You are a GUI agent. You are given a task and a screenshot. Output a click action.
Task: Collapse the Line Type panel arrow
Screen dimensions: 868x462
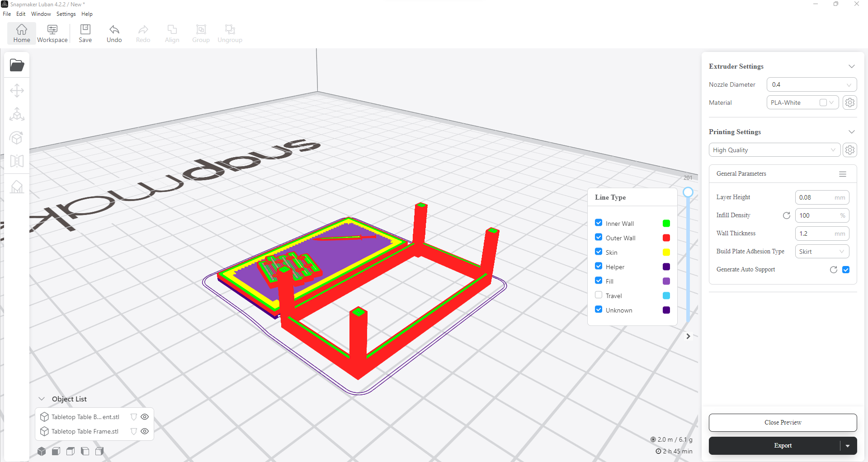click(x=688, y=336)
